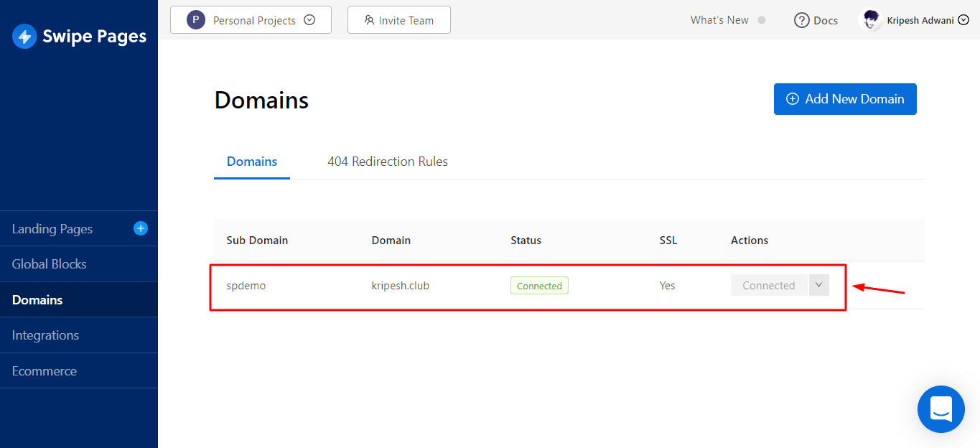The width and height of the screenshot is (980, 448).
Task: Click the Add New Domain button
Action: coord(845,99)
